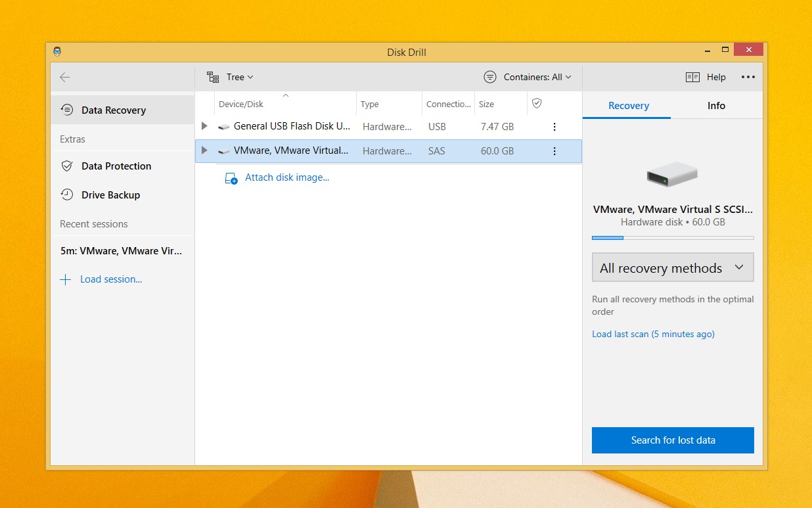This screenshot has height=508, width=812.
Task: Click the Data Recovery sidebar icon
Action: tap(67, 110)
